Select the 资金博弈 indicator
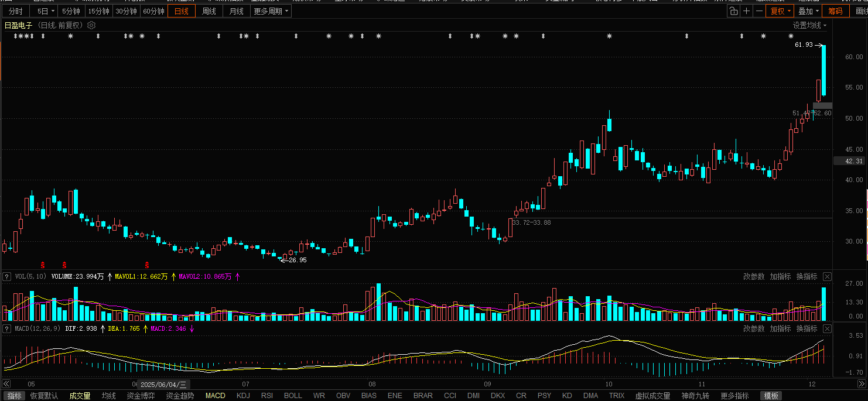The height and width of the screenshot is (401, 868). click(x=141, y=396)
